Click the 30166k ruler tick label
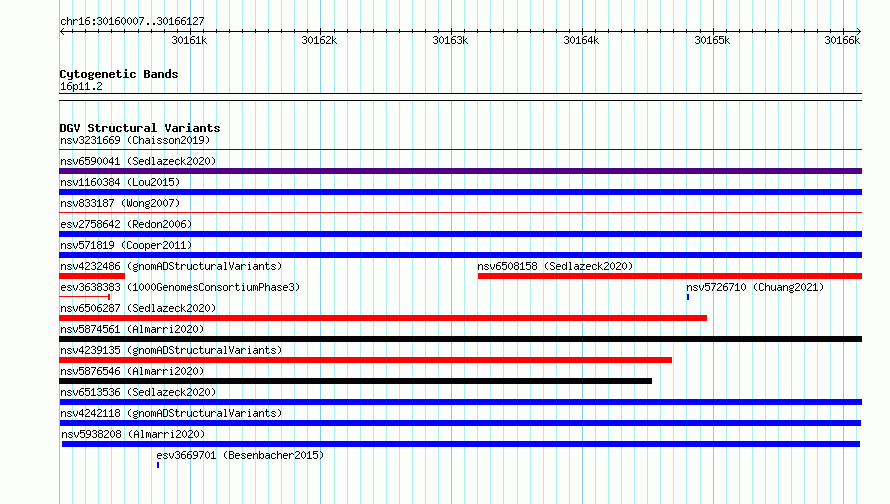This screenshot has width=890, height=504. click(842, 40)
